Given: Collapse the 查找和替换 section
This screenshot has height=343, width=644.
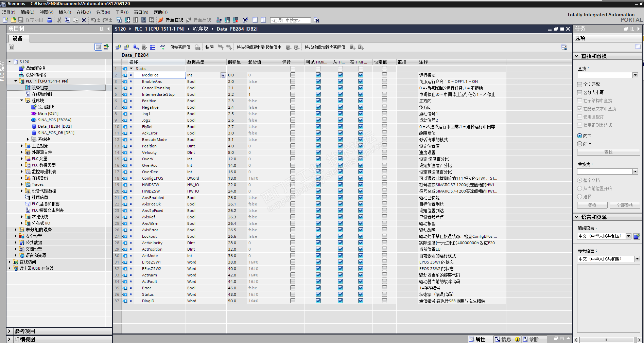Looking at the screenshot, I should coord(577,56).
